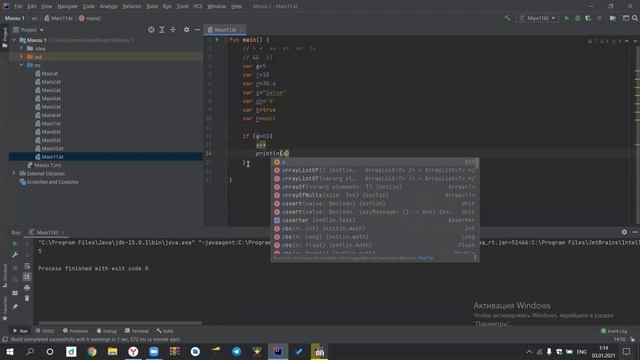This screenshot has height=360, width=640.
Task: Hide the Project panel with minus icon
Action: pyautogui.click(x=198, y=30)
